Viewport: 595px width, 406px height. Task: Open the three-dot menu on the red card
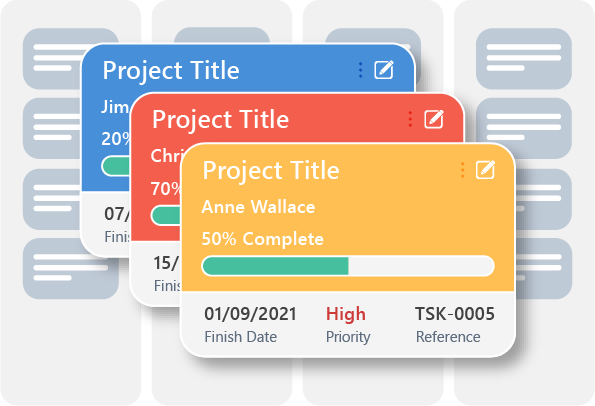pos(410,119)
